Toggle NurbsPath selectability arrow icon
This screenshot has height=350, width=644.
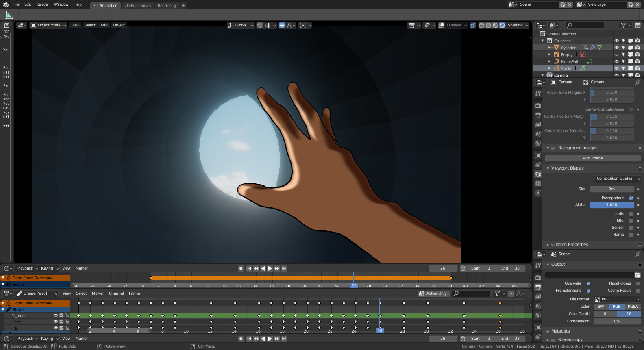[x=623, y=61]
